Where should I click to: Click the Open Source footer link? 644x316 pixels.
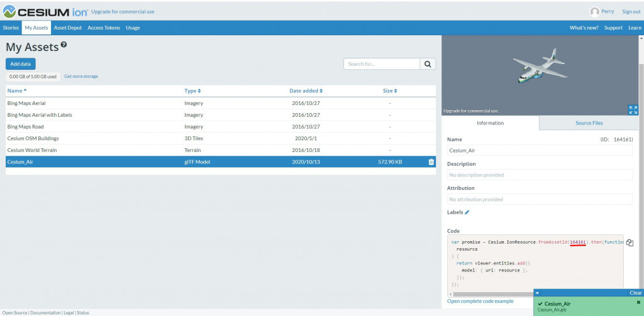[x=15, y=313]
